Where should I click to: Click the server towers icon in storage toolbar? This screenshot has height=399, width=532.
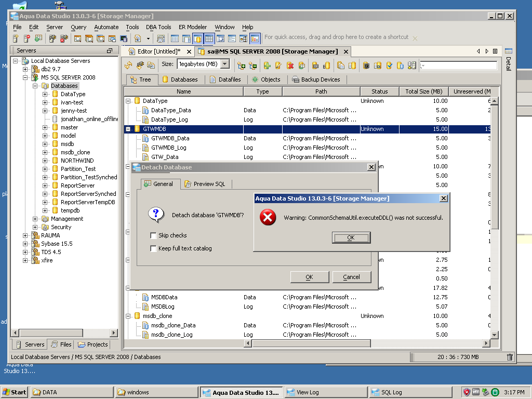click(412, 65)
